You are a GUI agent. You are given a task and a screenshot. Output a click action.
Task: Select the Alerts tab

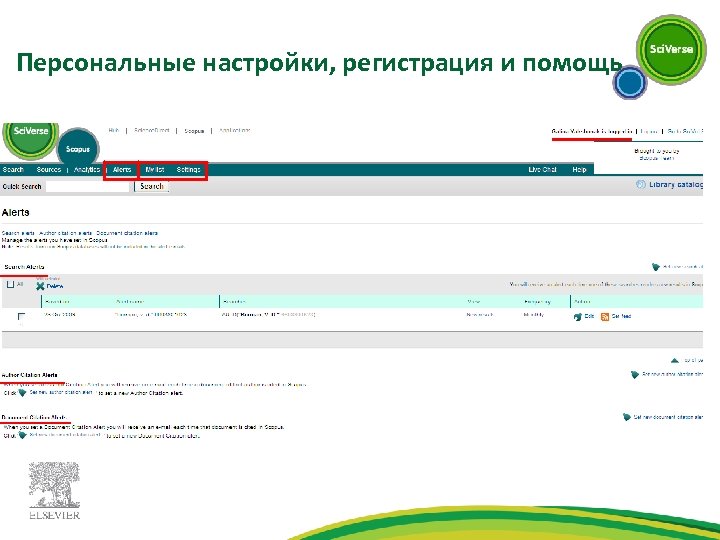[x=122, y=169]
